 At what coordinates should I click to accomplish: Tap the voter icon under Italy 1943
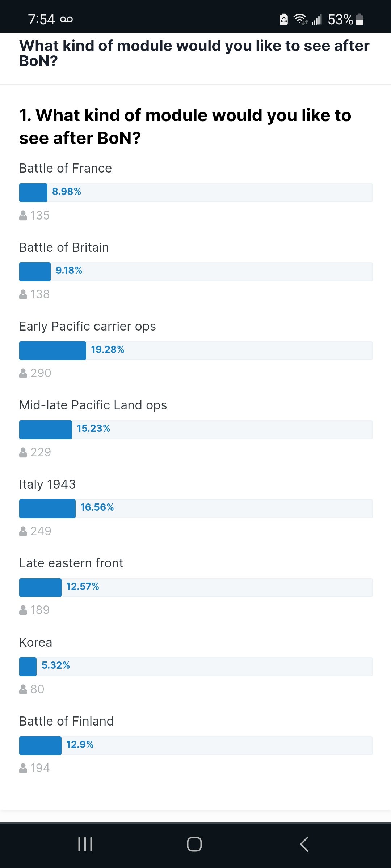tap(23, 531)
